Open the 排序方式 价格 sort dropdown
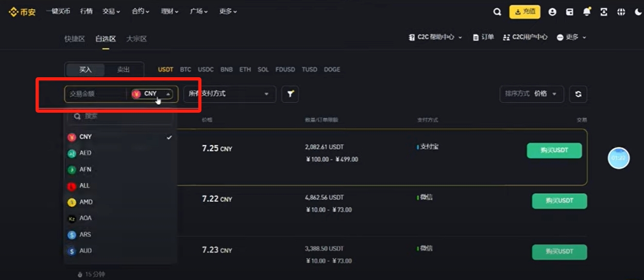The height and width of the screenshot is (280, 644). point(531,94)
